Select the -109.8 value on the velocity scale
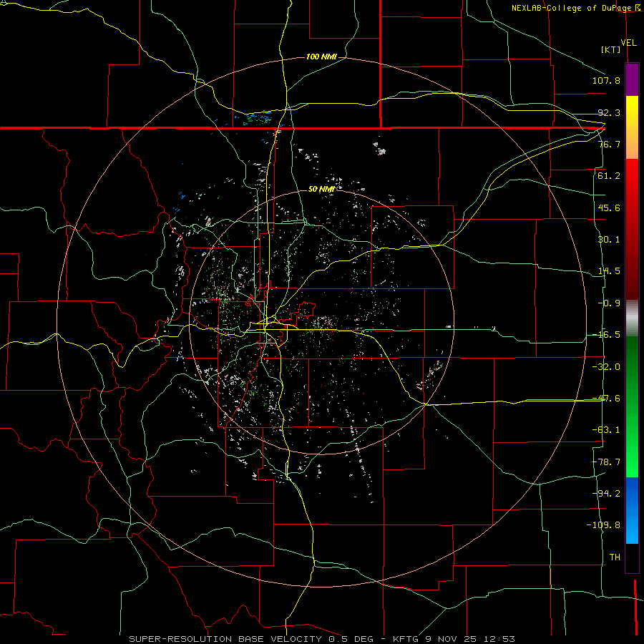 (603, 525)
